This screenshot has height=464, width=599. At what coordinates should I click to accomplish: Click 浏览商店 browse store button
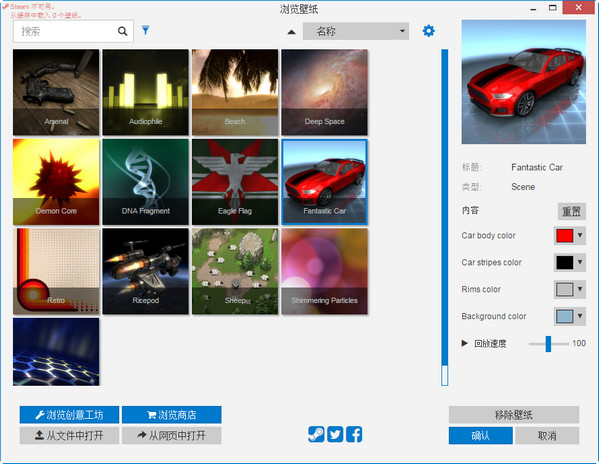tap(172, 415)
